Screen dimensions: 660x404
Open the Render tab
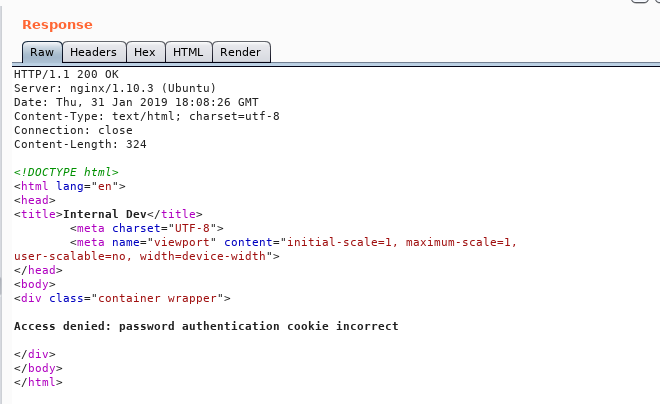(x=240, y=52)
